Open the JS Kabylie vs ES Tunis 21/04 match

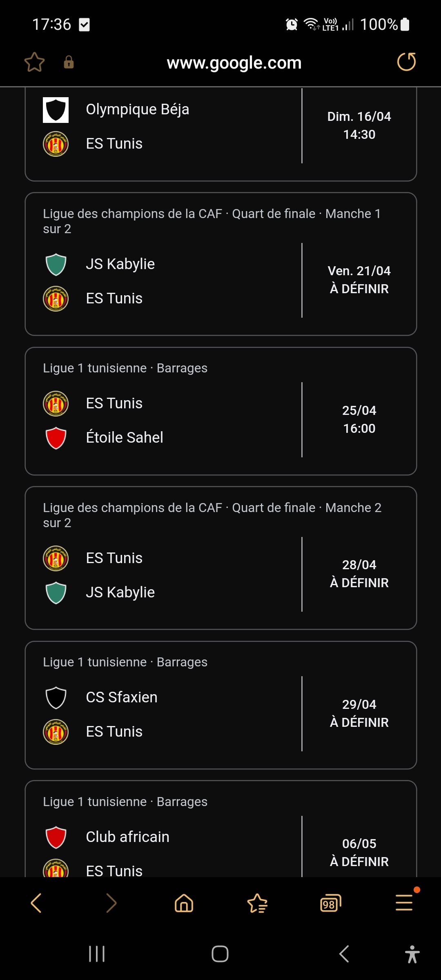221,264
